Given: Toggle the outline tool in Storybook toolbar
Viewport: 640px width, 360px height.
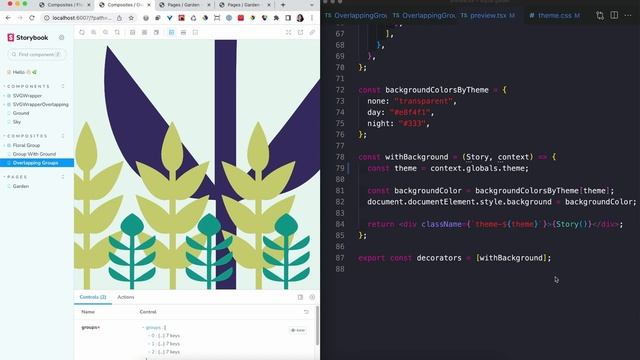Looking at the screenshot, I should click(183, 32).
